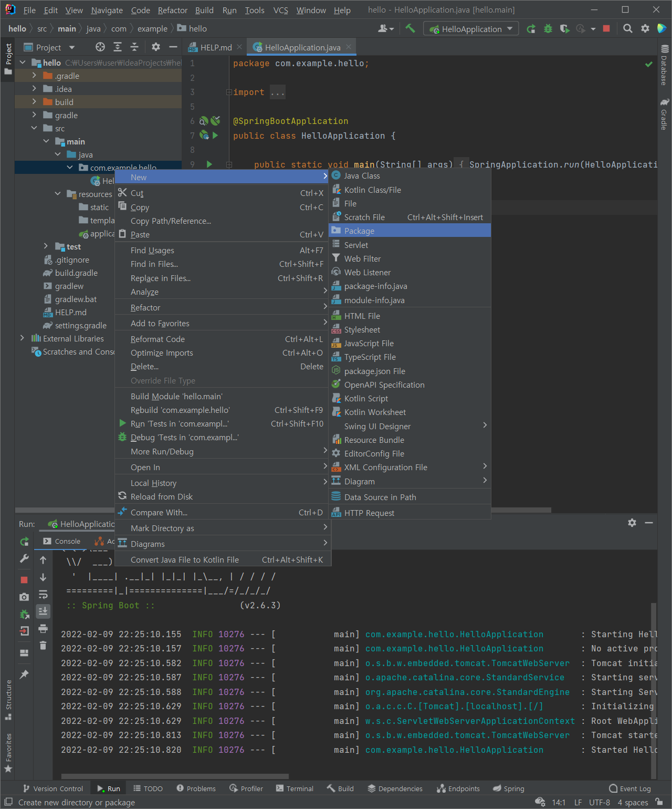Screen dimensions: 672x809
Task: Open the Gradle side tool window
Action: click(665, 114)
